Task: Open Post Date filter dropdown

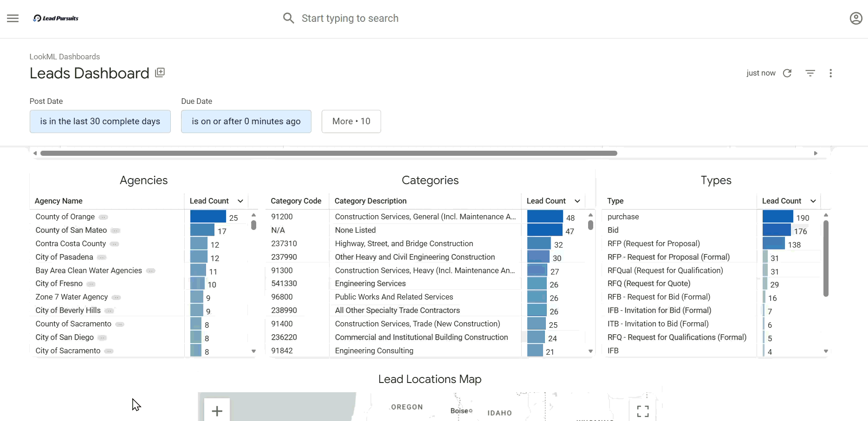Action: tap(100, 121)
